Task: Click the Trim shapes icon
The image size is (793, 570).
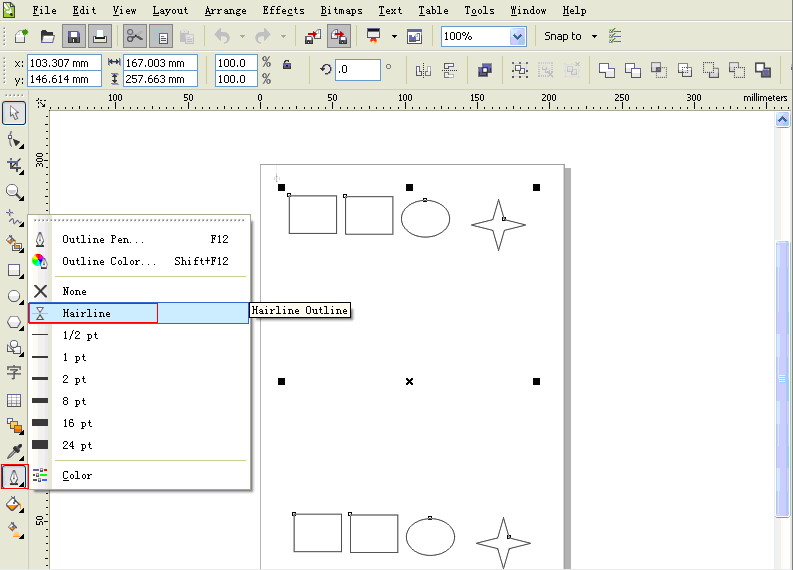Action: pos(633,70)
